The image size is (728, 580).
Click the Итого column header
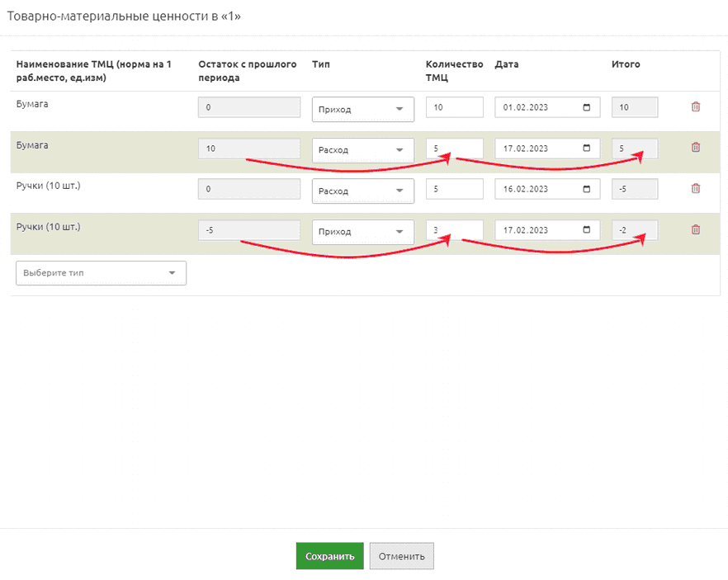click(x=626, y=64)
